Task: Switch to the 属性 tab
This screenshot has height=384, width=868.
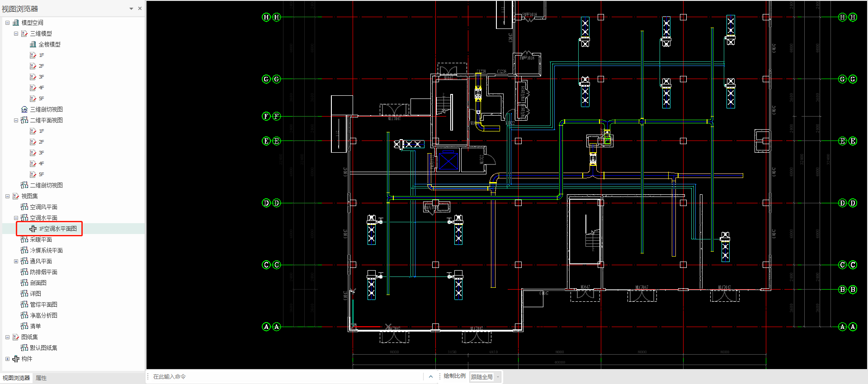Action: tap(41, 378)
